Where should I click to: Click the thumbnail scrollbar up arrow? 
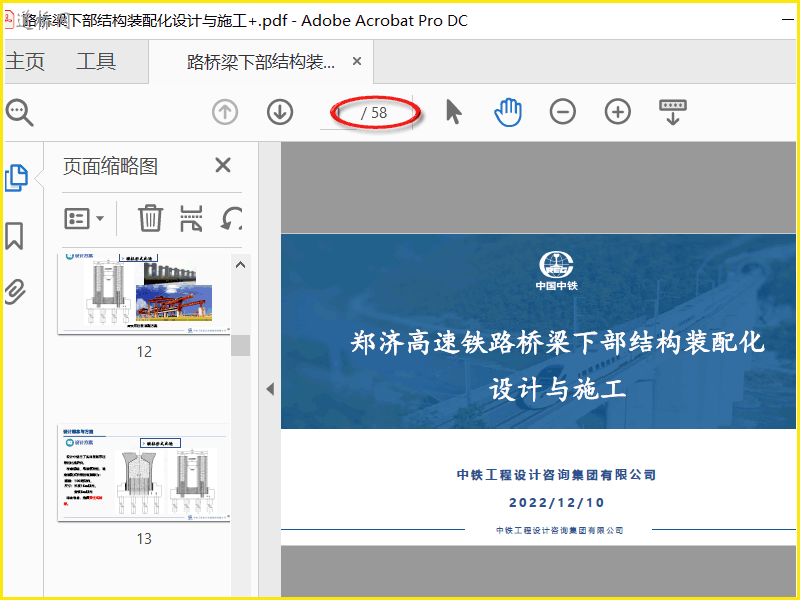240,265
